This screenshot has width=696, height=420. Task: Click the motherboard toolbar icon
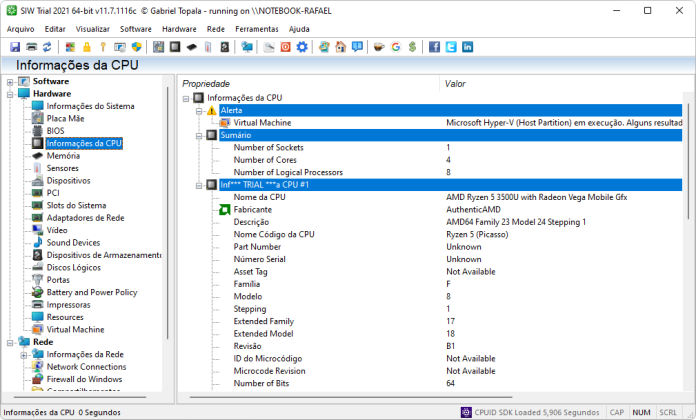pos(158,47)
